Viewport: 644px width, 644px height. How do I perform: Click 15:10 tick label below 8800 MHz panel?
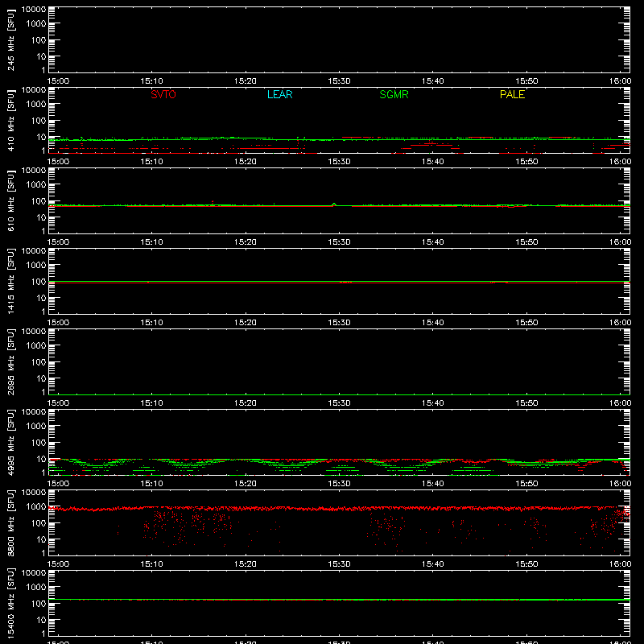coord(151,564)
